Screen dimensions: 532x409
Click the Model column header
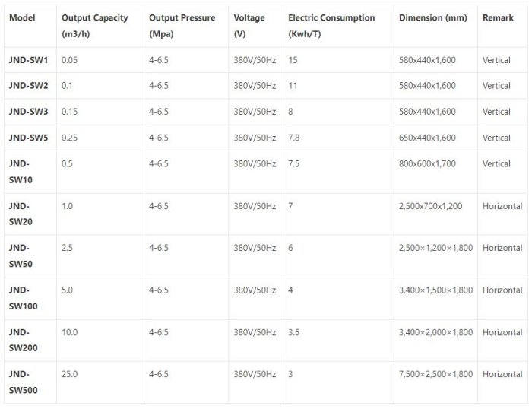coord(21,17)
